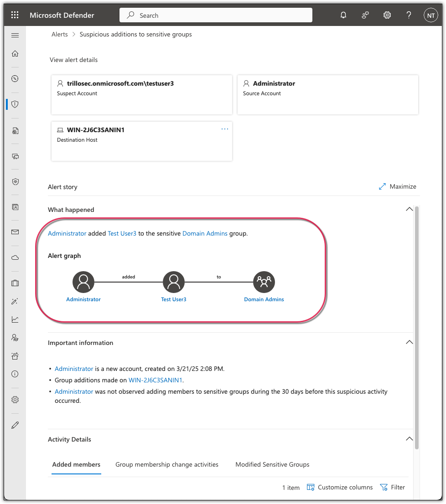The image size is (446, 504).
Task: Switch to Modified Sensitive Groups tab
Action: coord(272,465)
